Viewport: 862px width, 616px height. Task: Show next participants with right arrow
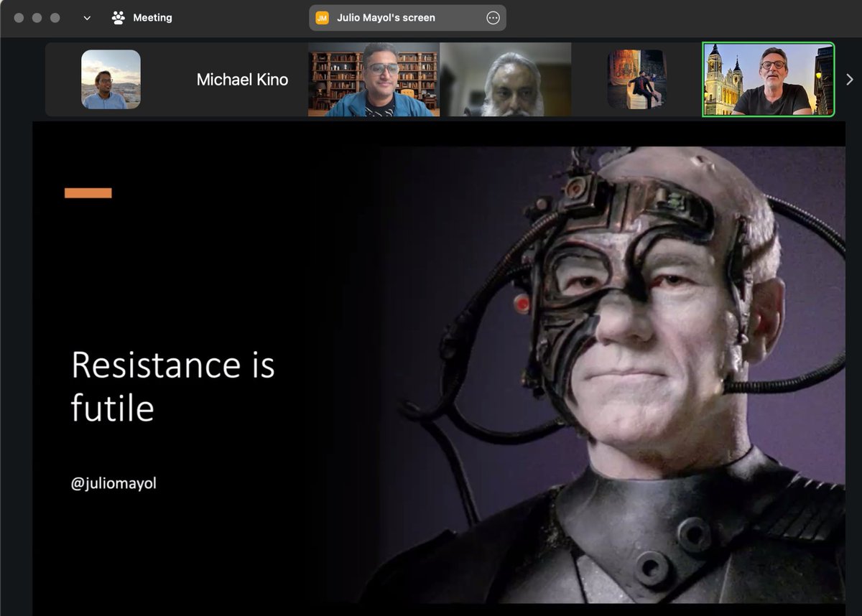(x=849, y=80)
